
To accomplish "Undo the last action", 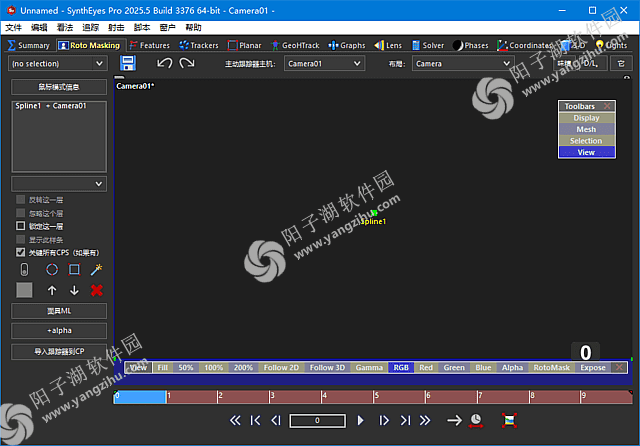I will tap(164, 63).
